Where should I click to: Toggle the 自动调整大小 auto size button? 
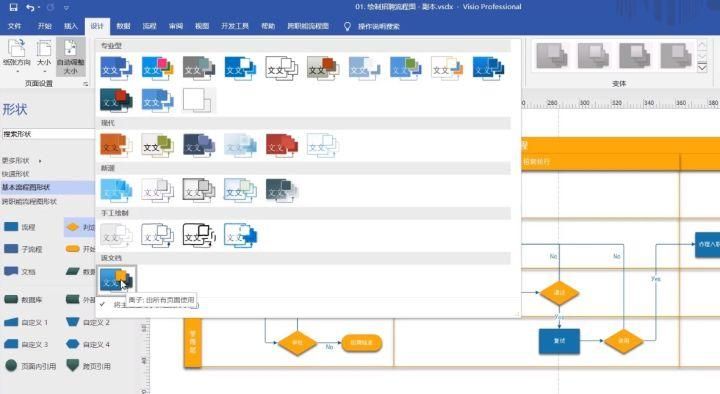click(70, 56)
